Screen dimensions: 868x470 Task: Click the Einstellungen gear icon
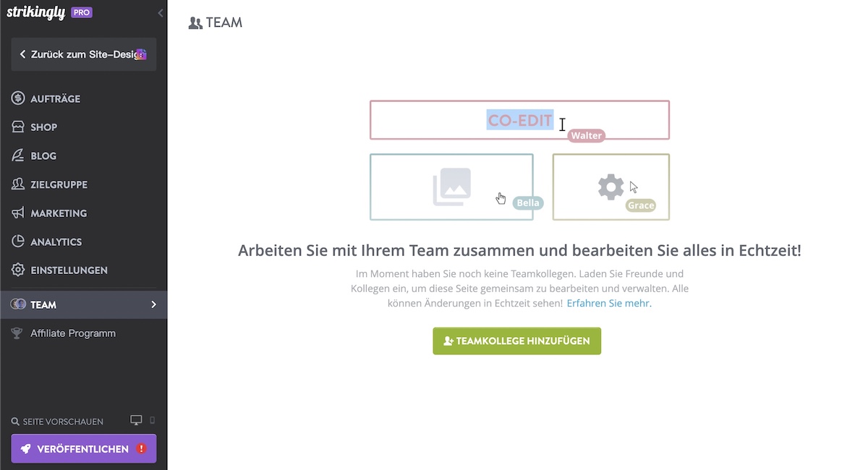18,270
